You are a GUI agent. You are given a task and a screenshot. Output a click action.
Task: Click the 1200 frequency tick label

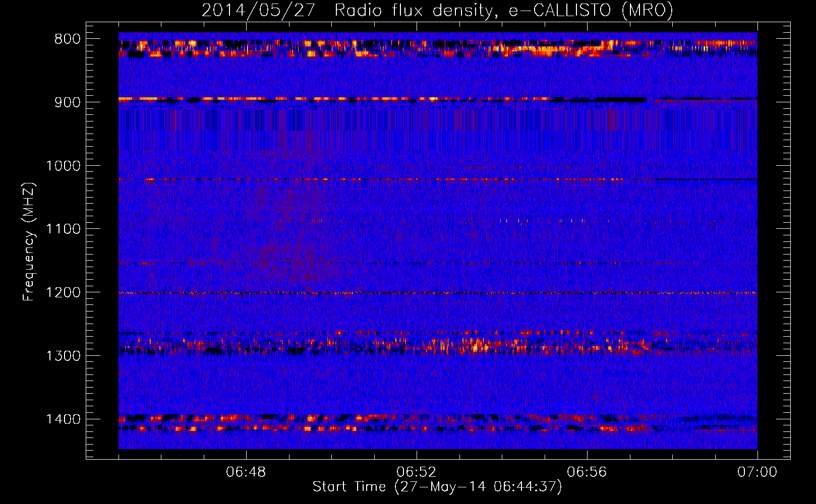[x=63, y=293]
